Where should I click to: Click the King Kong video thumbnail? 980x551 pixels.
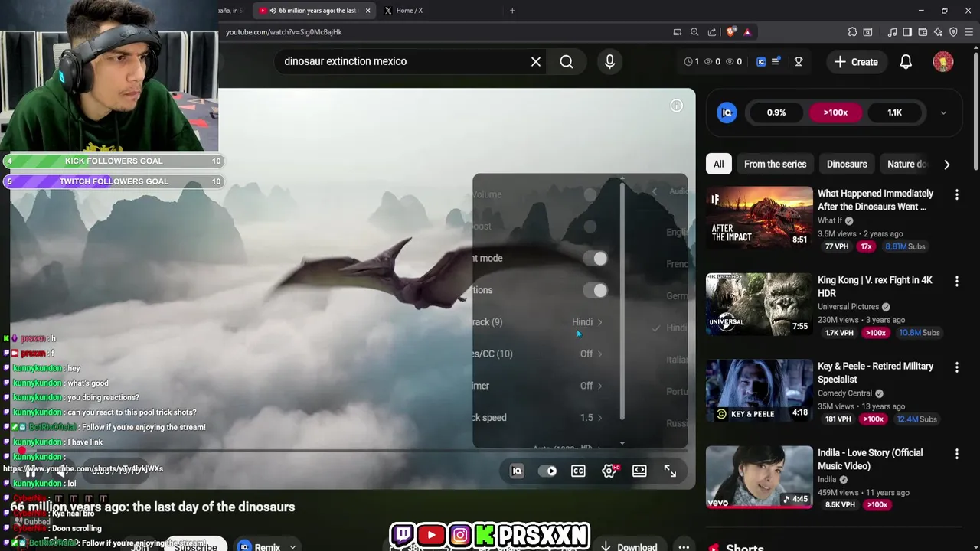click(759, 304)
